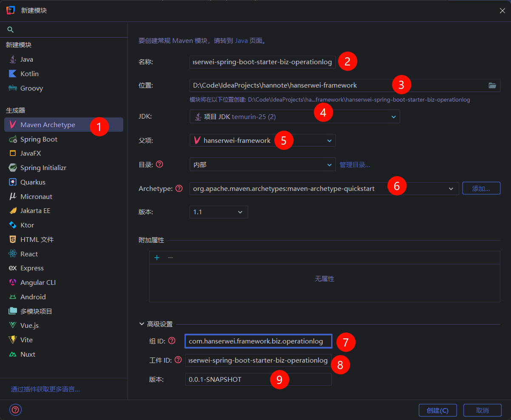The image size is (511, 420).
Task: Click the 管理目录 link
Action: [355, 165]
